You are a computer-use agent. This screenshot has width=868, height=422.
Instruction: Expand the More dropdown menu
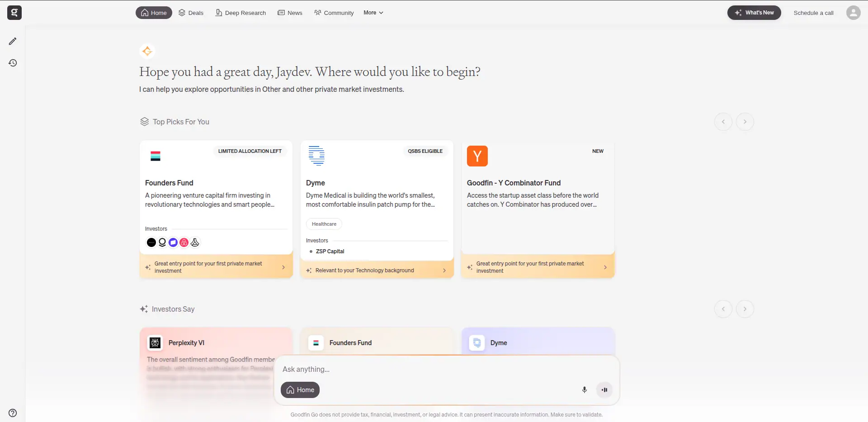click(373, 13)
